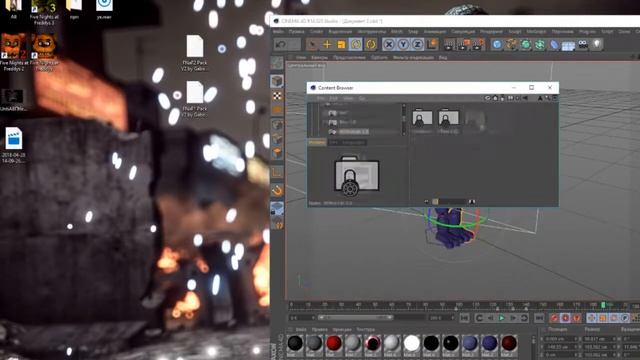
Task: Select the pure white material swatch
Action: click(411, 343)
